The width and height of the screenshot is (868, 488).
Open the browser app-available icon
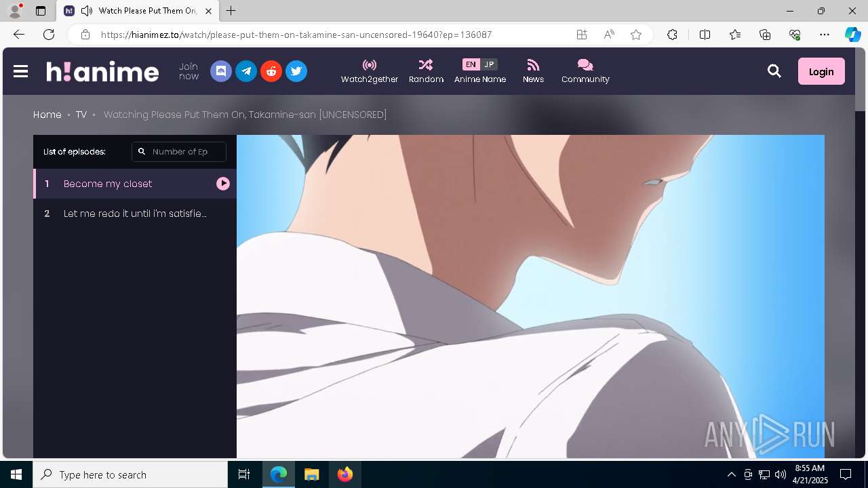click(x=582, y=35)
